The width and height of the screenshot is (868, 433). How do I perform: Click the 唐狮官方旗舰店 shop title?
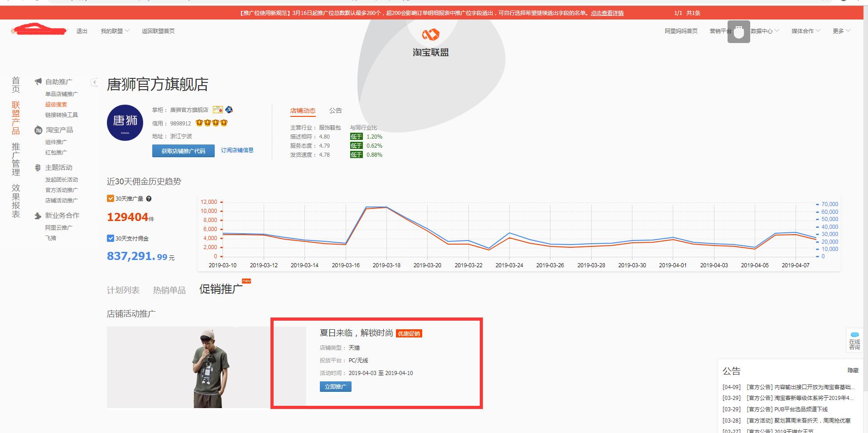158,85
